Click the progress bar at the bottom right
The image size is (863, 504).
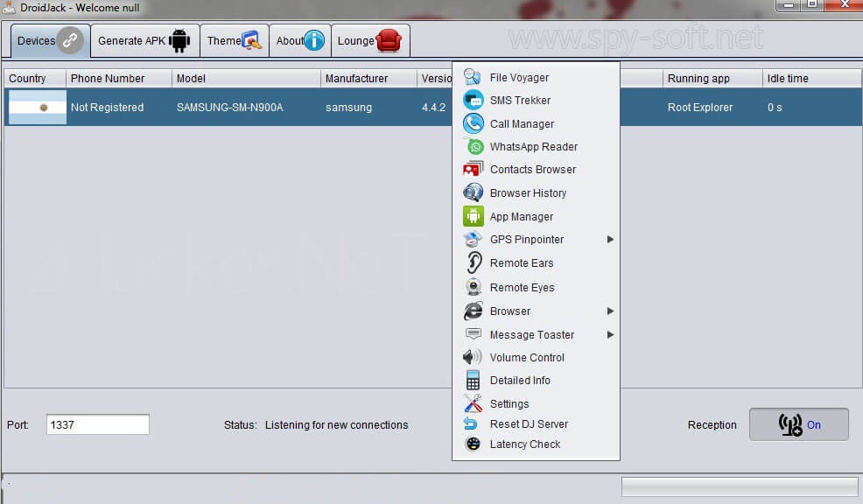pos(739,486)
